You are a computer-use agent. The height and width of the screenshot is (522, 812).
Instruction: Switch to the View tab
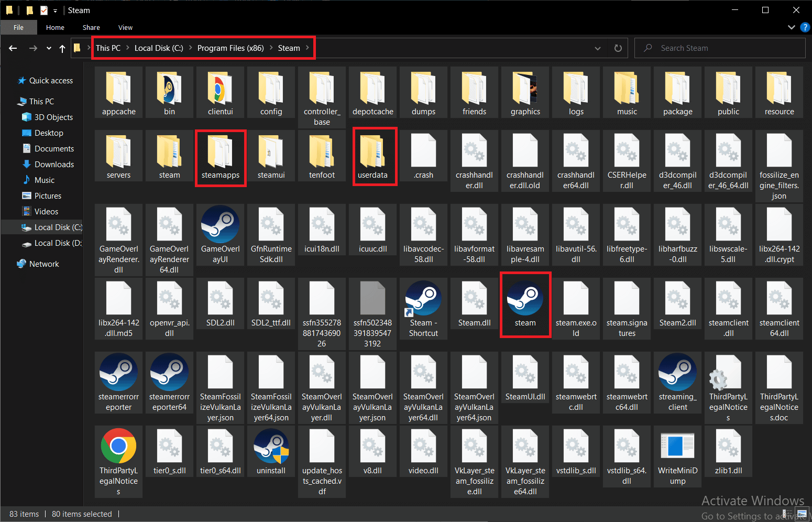[125, 27]
